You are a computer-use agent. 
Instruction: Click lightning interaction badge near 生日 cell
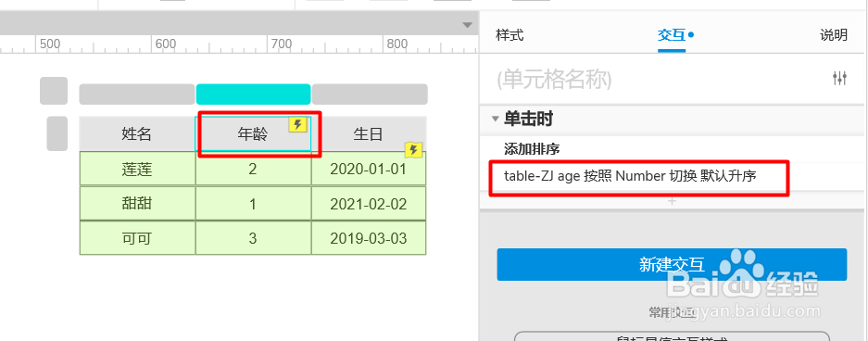[x=413, y=149]
